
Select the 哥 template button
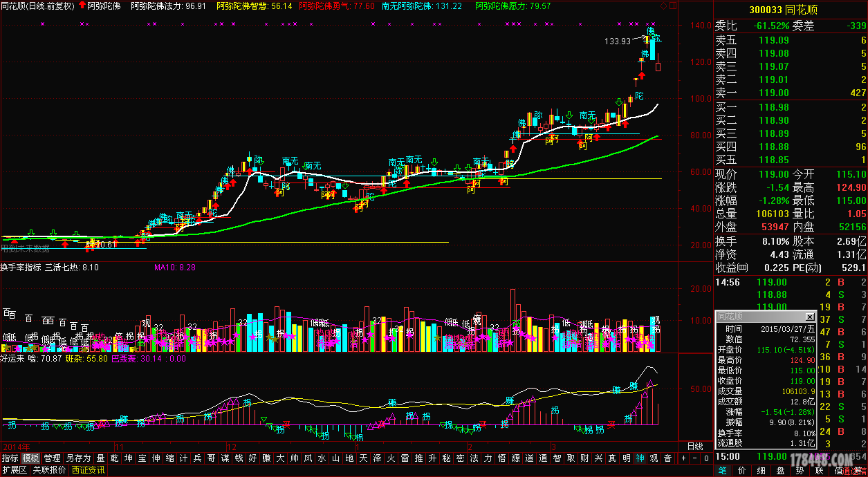tap(211, 458)
